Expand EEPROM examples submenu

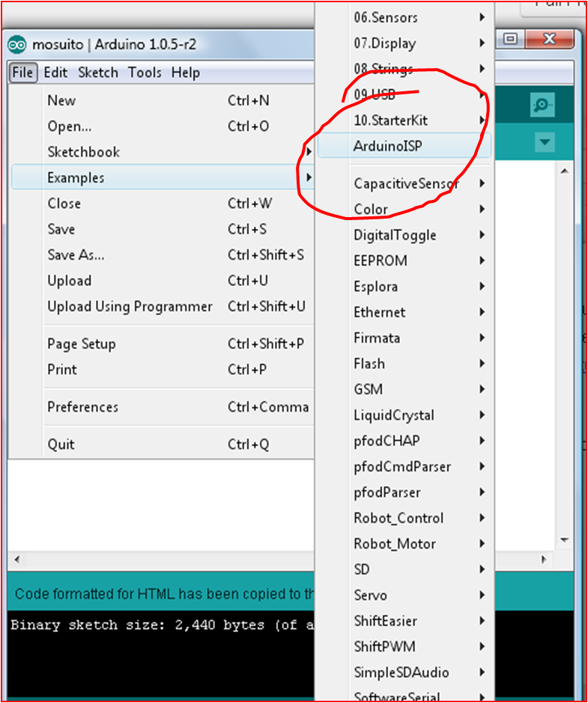(x=404, y=261)
